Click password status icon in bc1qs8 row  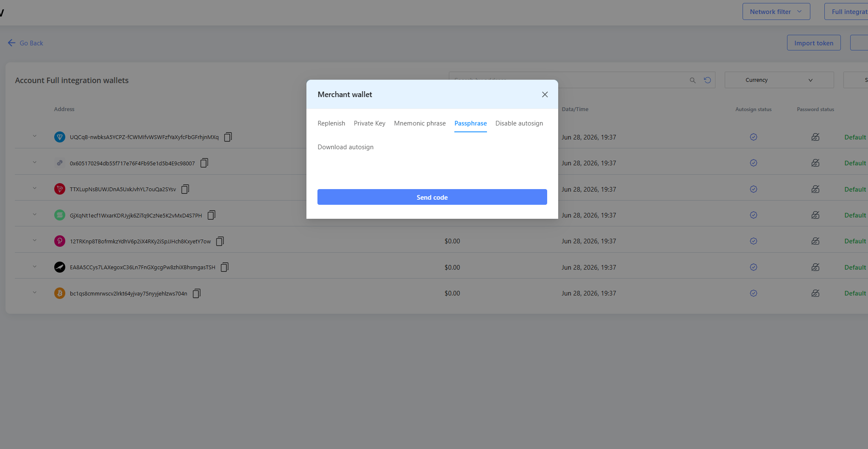(815, 293)
